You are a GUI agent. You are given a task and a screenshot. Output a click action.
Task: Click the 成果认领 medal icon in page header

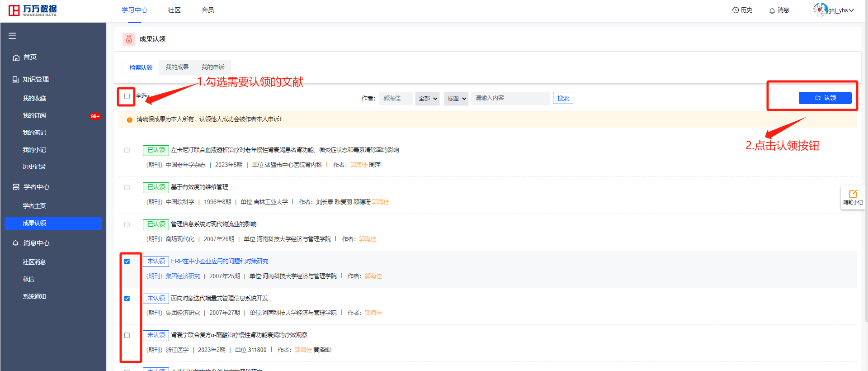(x=129, y=39)
